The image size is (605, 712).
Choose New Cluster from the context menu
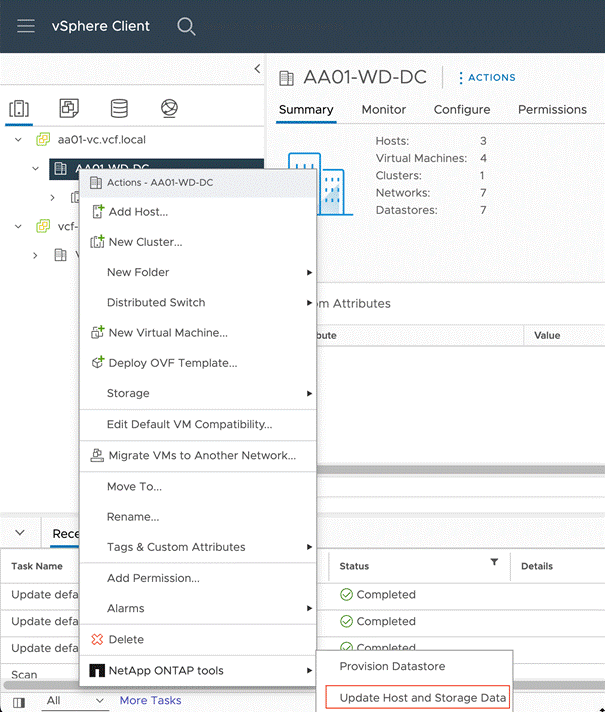click(198, 242)
